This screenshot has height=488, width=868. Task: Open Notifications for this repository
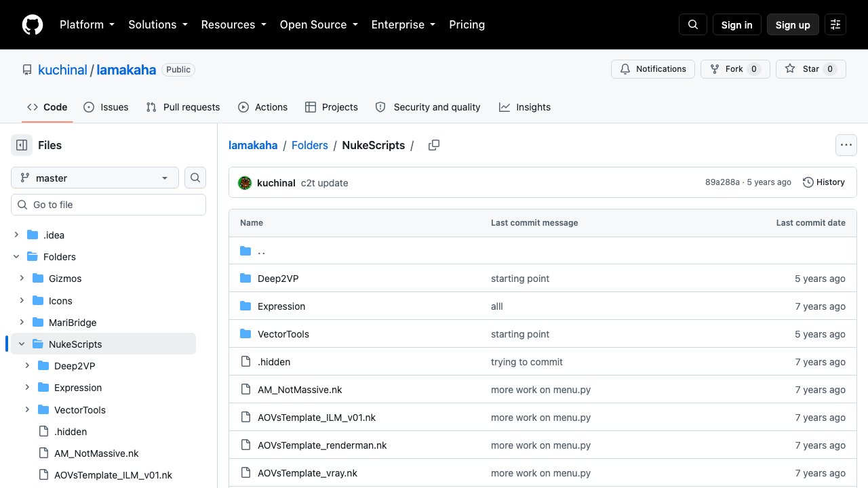click(x=653, y=69)
